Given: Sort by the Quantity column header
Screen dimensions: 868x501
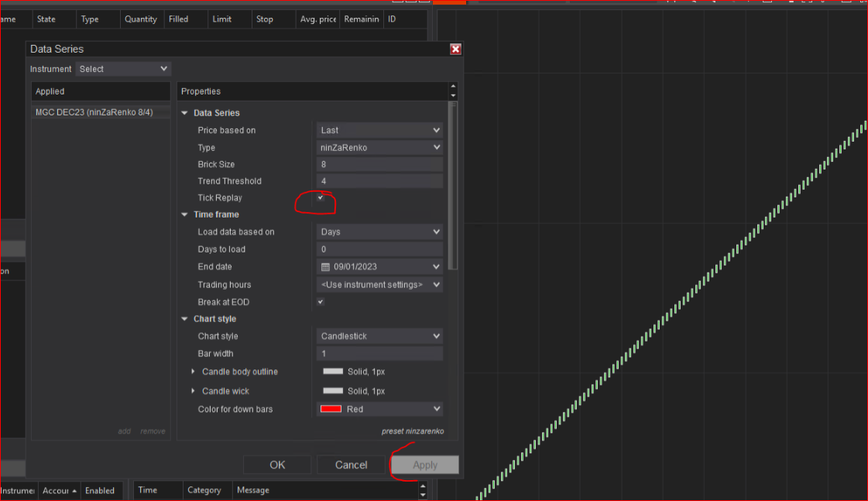Looking at the screenshot, I should pyautogui.click(x=141, y=19).
